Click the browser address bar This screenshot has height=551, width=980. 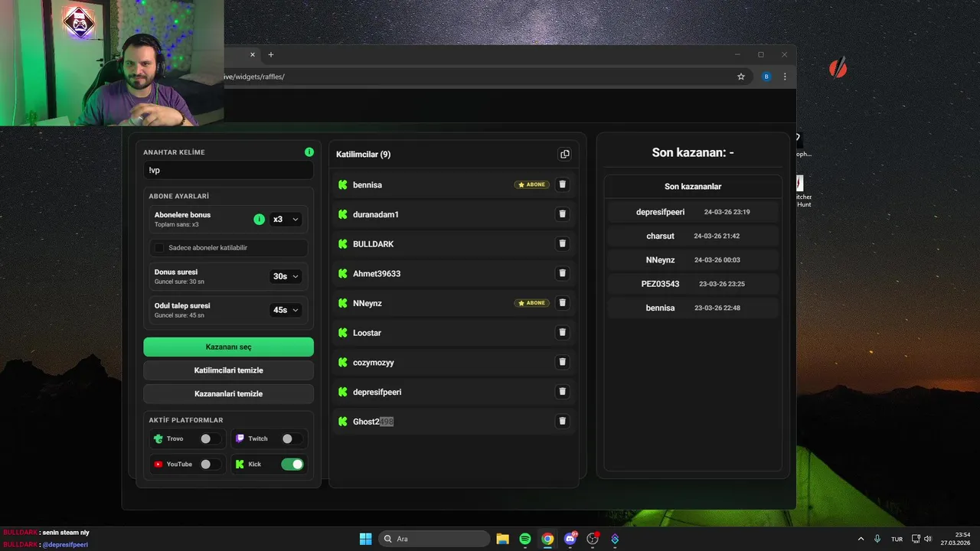[x=475, y=77]
